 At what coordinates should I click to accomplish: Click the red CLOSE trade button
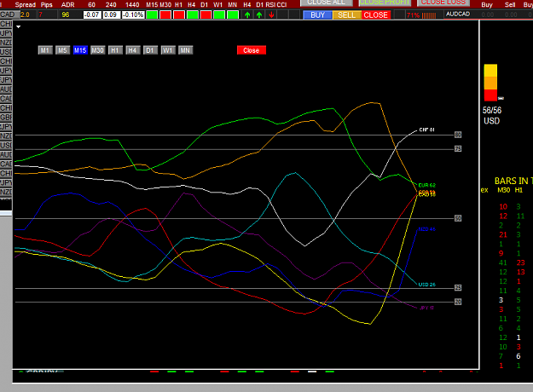click(375, 15)
